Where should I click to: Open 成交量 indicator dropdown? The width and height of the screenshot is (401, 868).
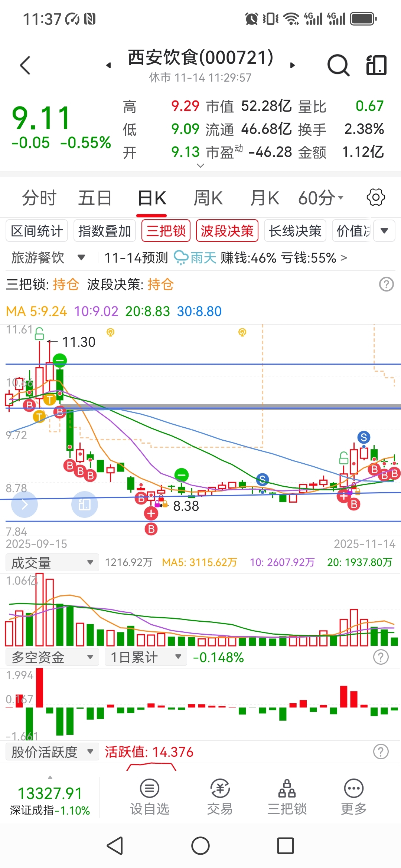[x=52, y=562]
